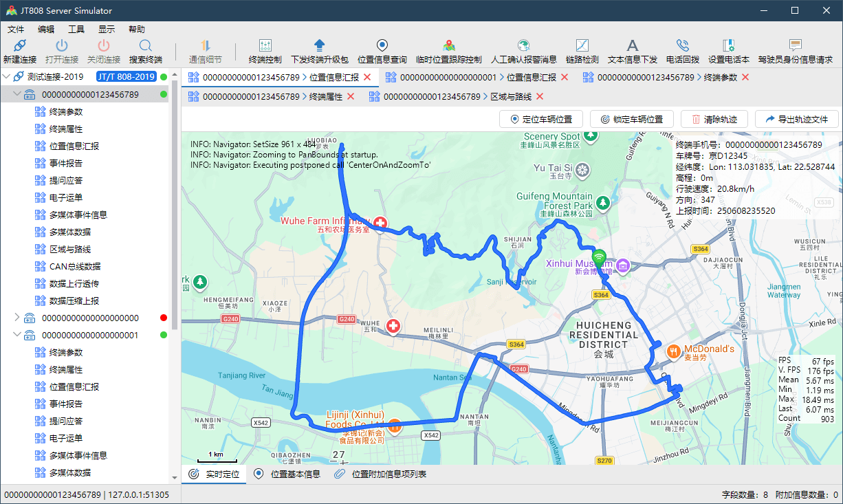Click the 设置电话本 toolbar icon

[x=729, y=46]
